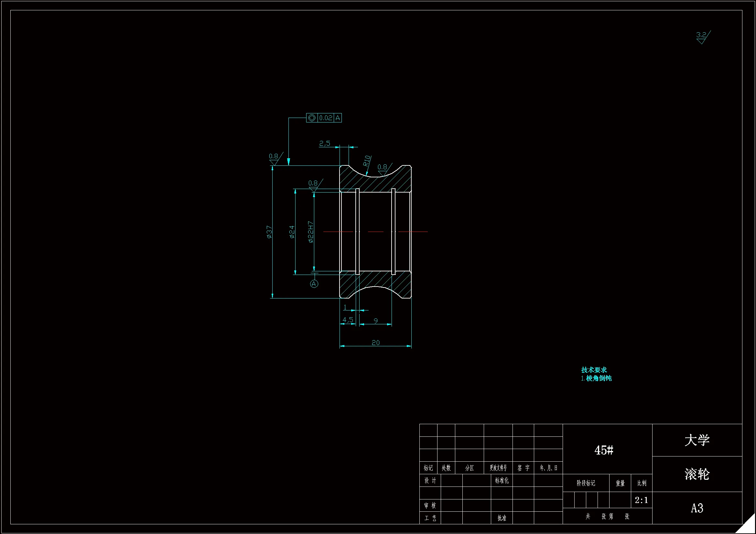Select the 技术要求 heading text
This screenshot has width=756, height=534.
tap(594, 370)
